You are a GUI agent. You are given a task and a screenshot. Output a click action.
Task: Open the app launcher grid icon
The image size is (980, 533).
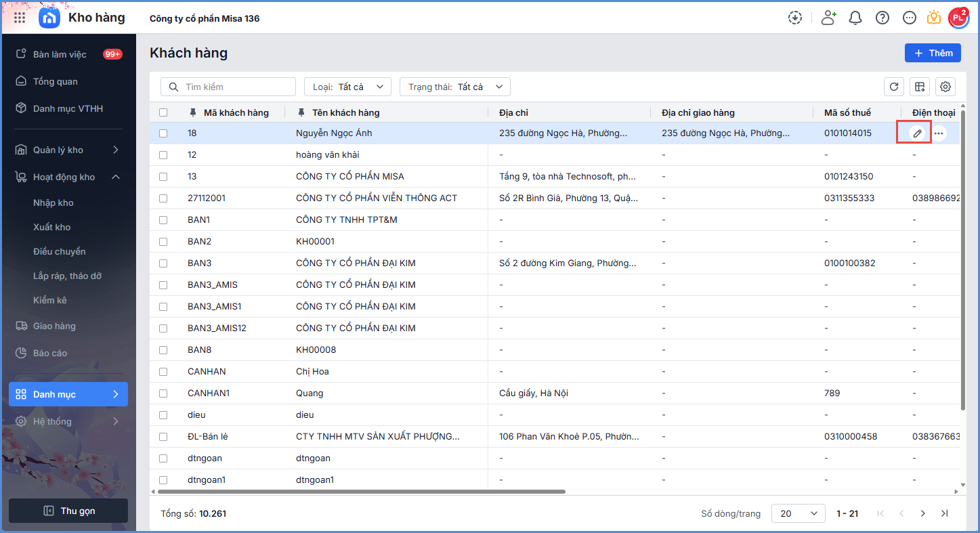coord(20,18)
